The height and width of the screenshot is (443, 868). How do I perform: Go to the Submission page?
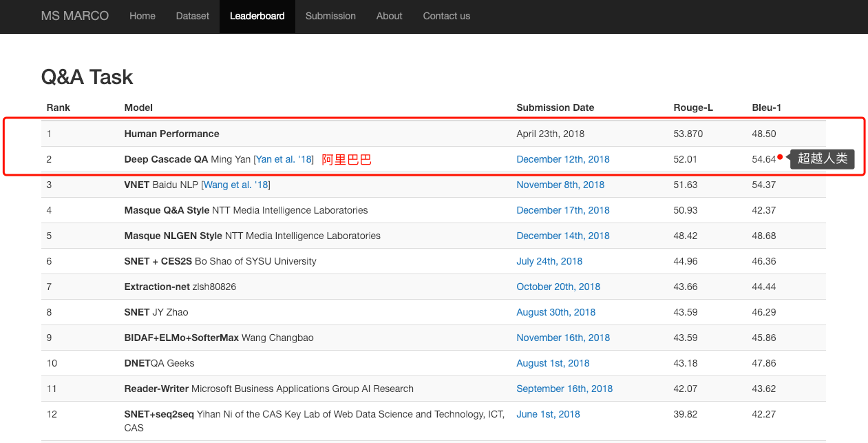(330, 16)
